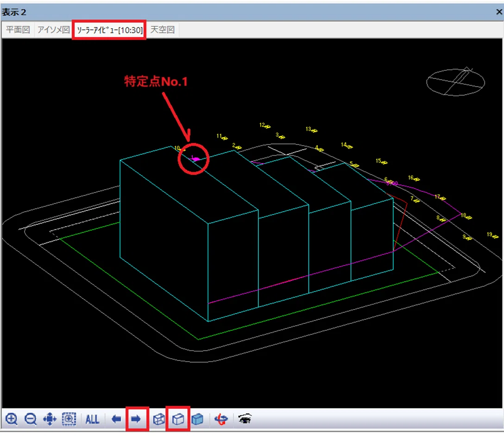Click measurement point marker 7

click(415, 200)
